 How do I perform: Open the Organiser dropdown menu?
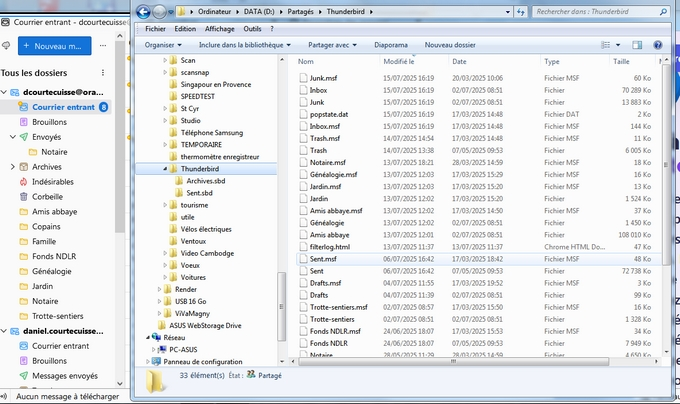(x=163, y=45)
